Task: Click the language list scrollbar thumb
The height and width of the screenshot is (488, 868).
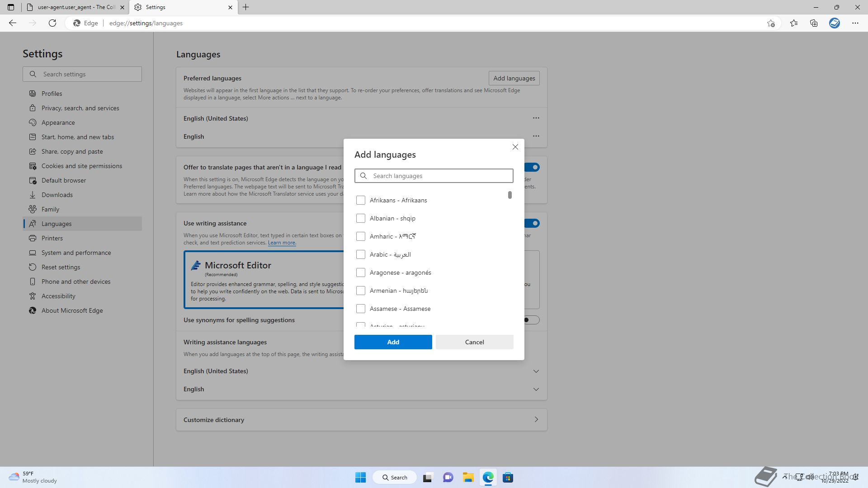Action: pos(510,195)
